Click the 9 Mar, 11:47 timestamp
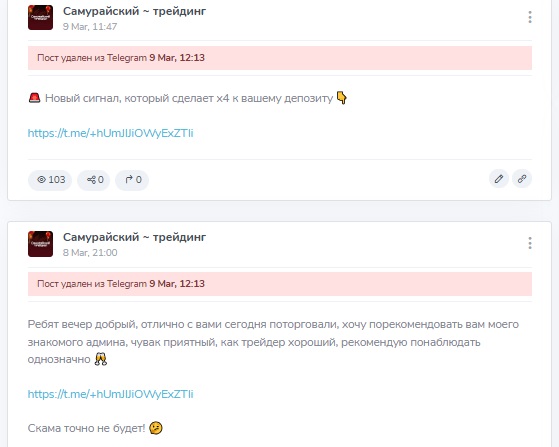The height and width of the screenshot is (447, 559). pos(90,27)
